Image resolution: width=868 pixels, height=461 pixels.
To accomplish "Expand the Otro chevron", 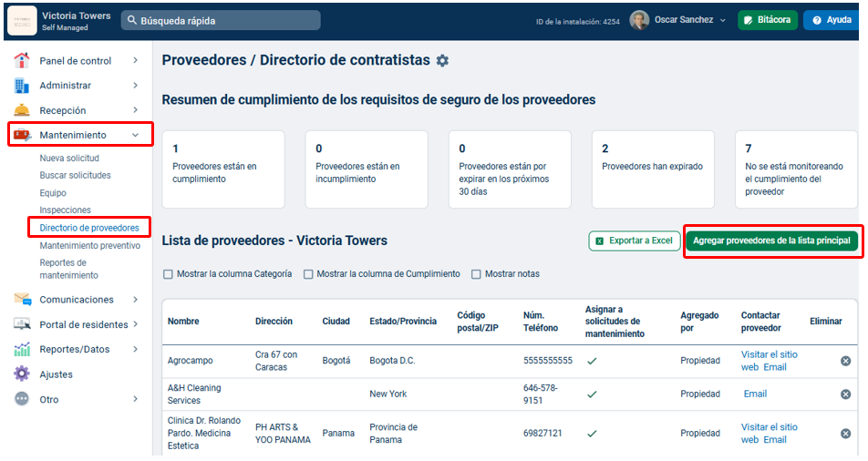I will tap(136, 399).
